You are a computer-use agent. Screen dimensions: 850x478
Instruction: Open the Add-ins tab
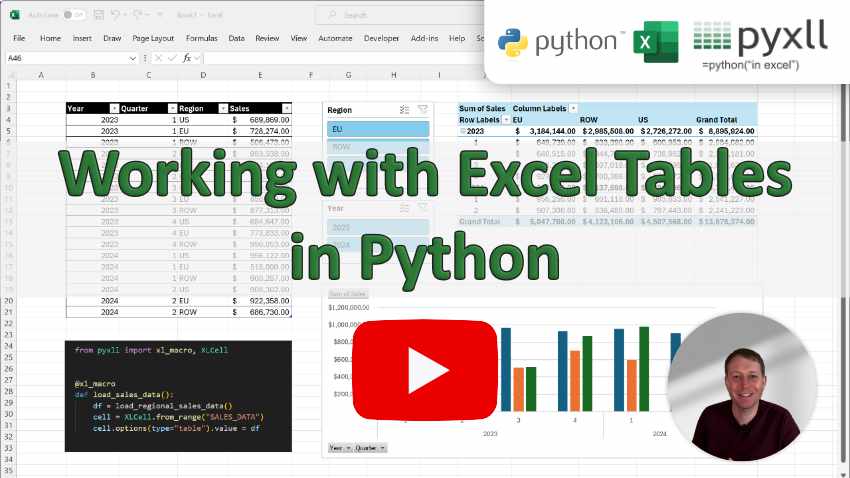pos(424,38)
